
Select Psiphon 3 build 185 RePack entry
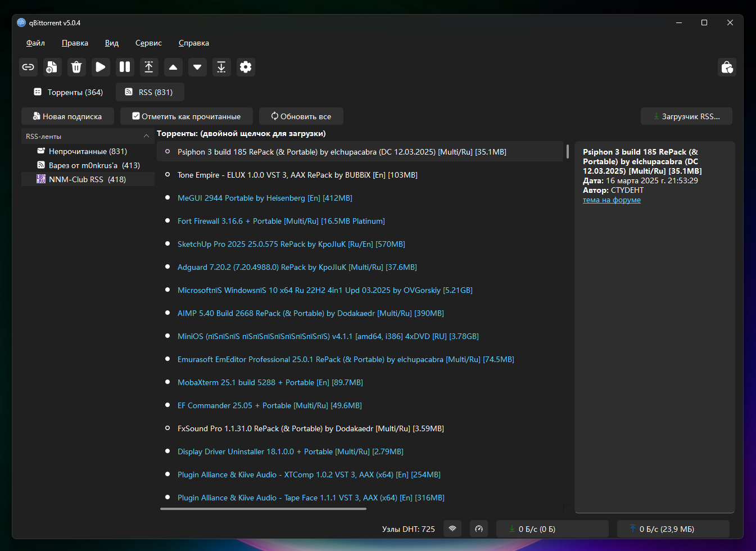pos(360,152)
